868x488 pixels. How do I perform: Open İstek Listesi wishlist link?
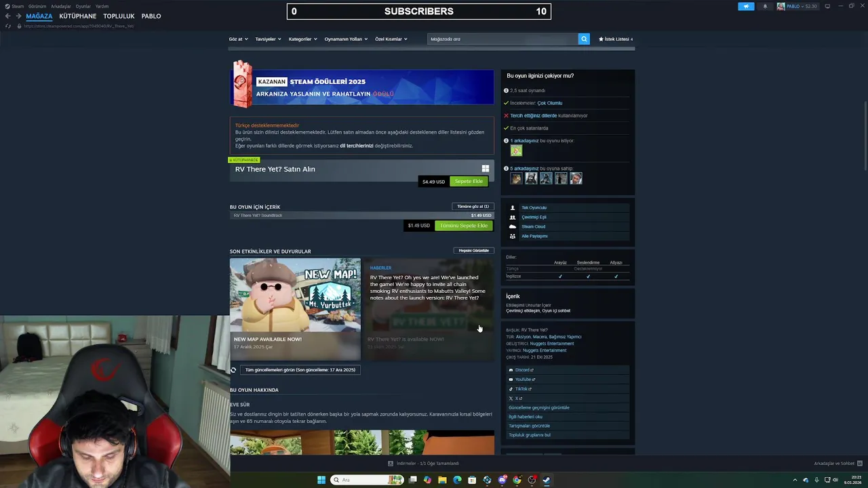point(616,39)
